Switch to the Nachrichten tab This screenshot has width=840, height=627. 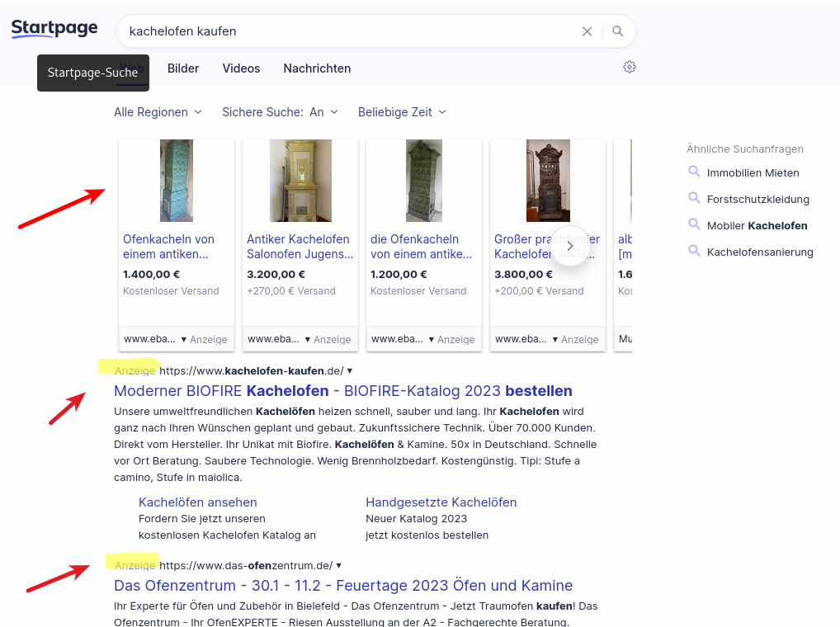coord(317,68)
